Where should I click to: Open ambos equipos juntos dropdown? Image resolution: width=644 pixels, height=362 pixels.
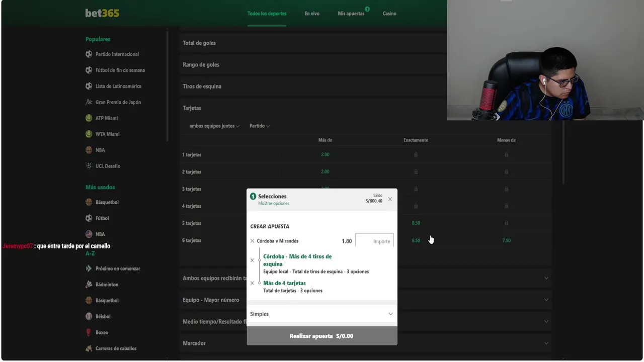coord(214,126)
